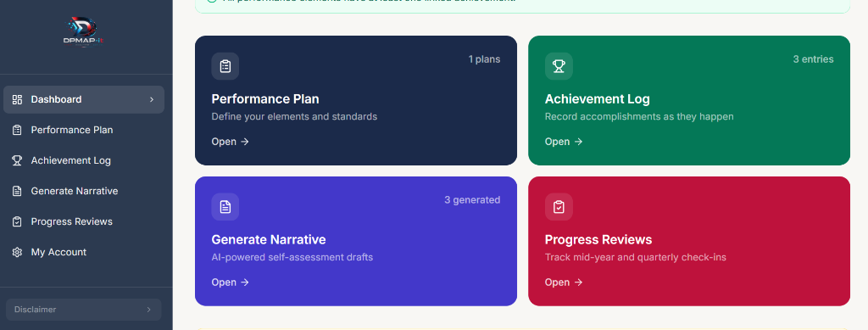Click the Disclaimer button in the sidebar

[84, 310]
